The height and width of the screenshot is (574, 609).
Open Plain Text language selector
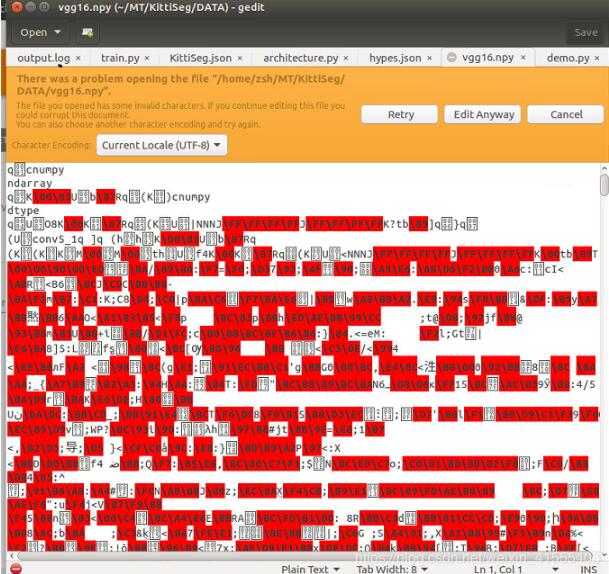coord(310,569)
